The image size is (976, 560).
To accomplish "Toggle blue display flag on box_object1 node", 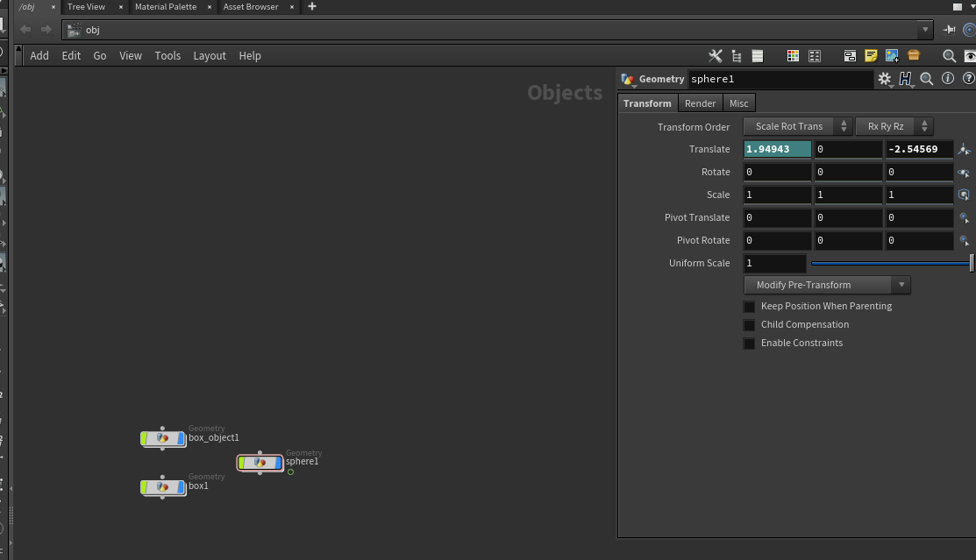I will [x=182, y=438].
